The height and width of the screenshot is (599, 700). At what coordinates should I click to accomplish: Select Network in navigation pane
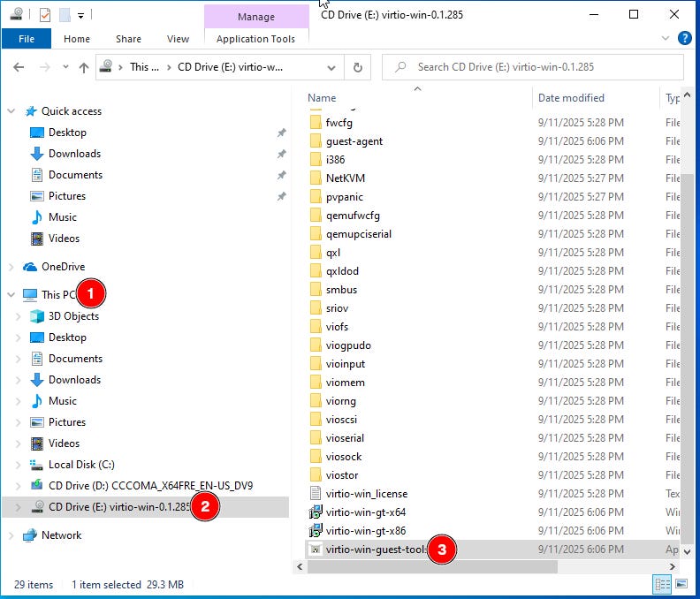[61, 535]
